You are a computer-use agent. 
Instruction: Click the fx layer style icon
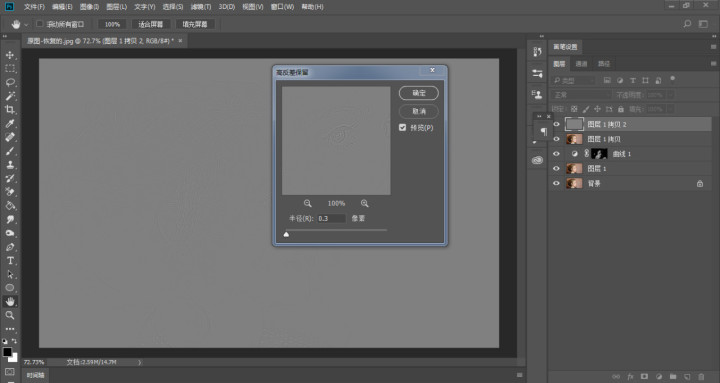pos(630,377)
